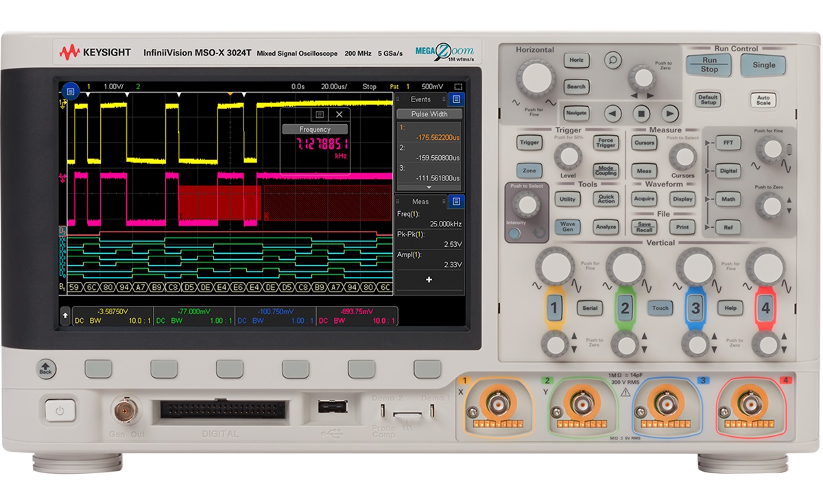This screenshot has width=823, height=504.
Task: Hit the navigate backward arrow key
Action: pyautogui.click(x=612, y=113)
